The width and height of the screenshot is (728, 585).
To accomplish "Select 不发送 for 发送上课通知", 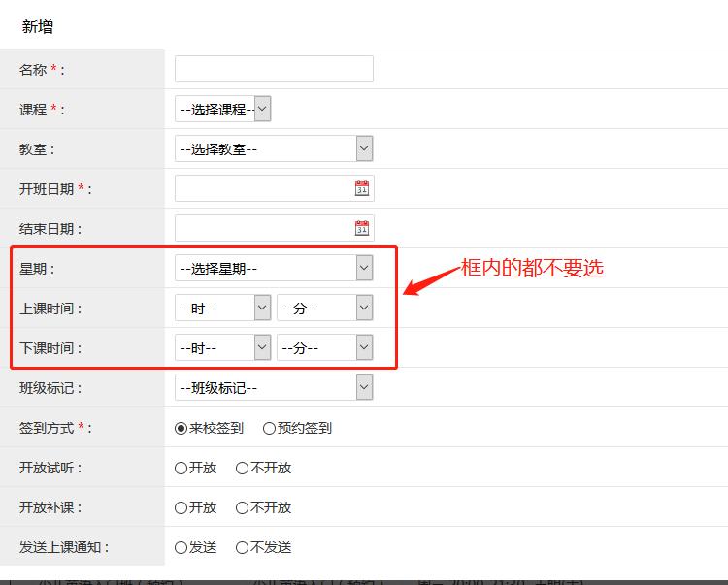I will coord(243,547).
